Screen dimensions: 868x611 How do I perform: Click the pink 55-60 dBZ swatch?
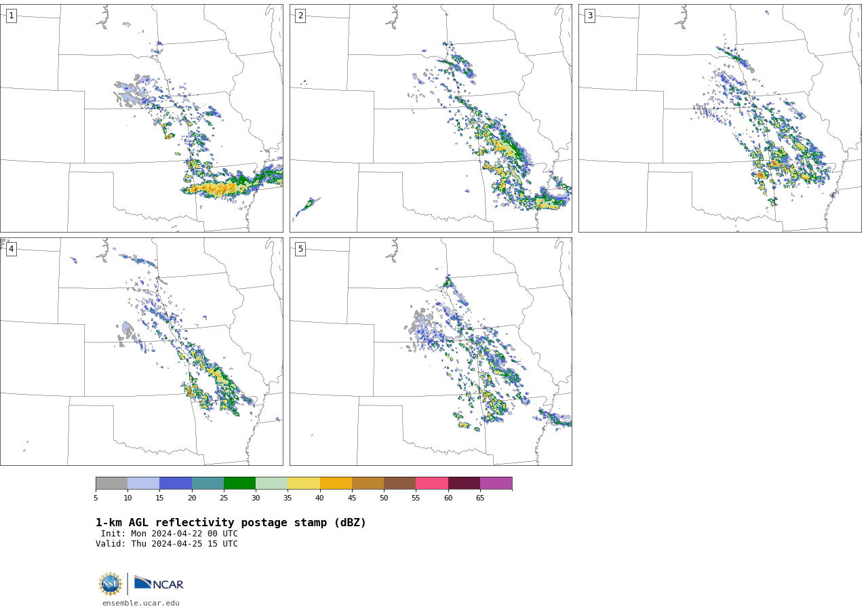tap(432, 484)
